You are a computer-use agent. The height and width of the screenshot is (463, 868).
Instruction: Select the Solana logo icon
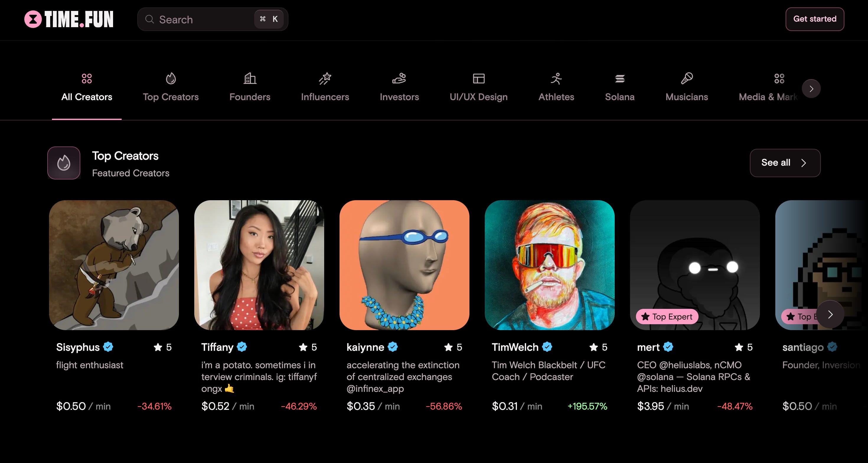[620, 79]
